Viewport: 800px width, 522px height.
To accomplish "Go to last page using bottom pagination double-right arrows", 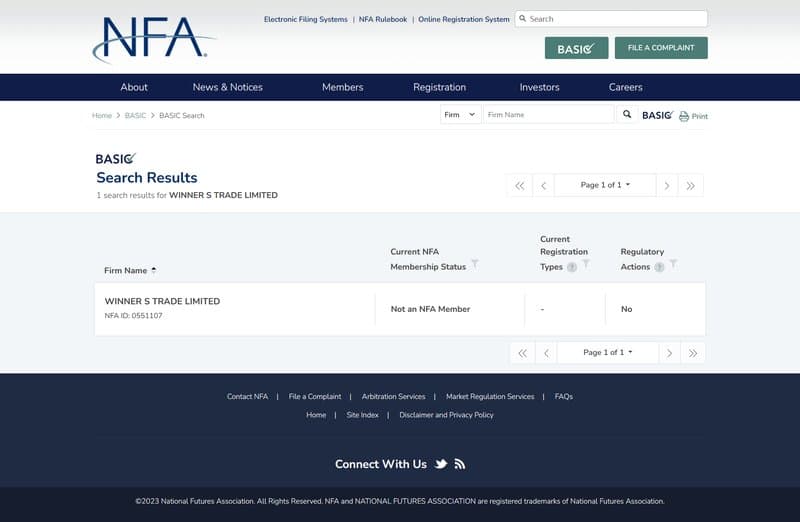I will [693, 353].
